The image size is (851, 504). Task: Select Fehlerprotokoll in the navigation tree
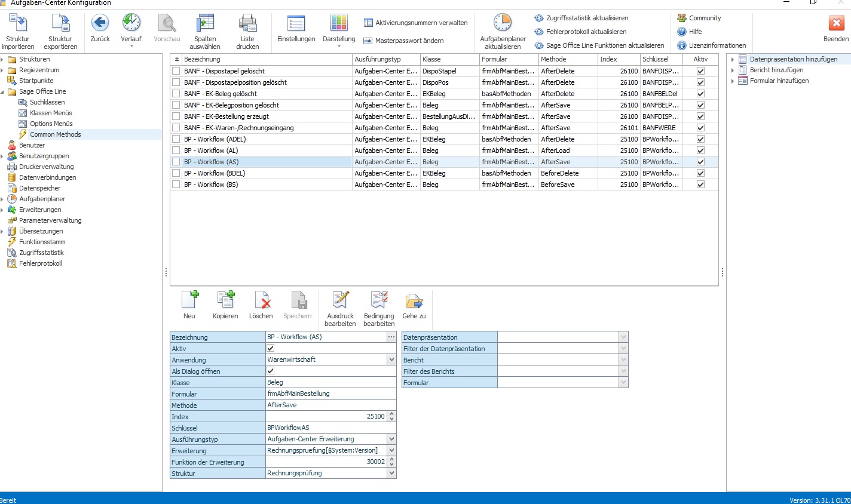pos(40,263)
